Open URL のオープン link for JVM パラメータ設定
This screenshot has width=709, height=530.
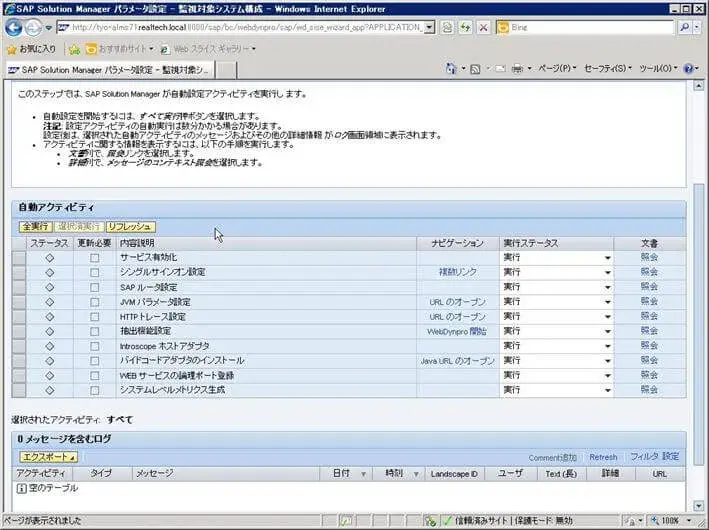(x=458, y=302)
